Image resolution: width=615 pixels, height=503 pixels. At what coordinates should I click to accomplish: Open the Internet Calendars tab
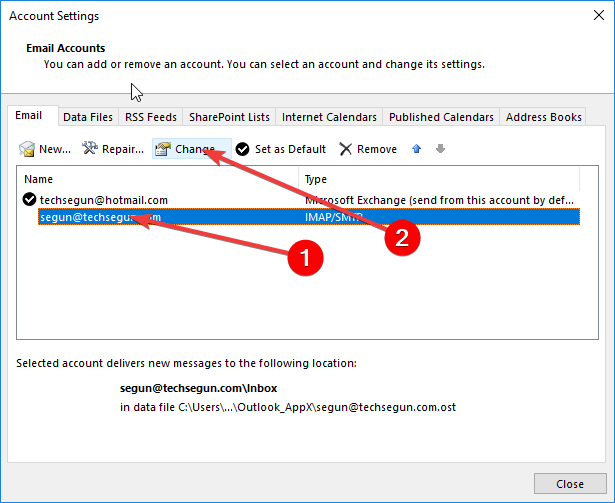coord(329,117)
